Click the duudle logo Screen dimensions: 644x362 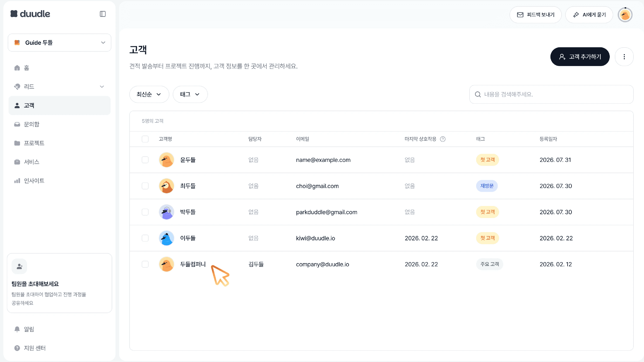pos(30,14)
